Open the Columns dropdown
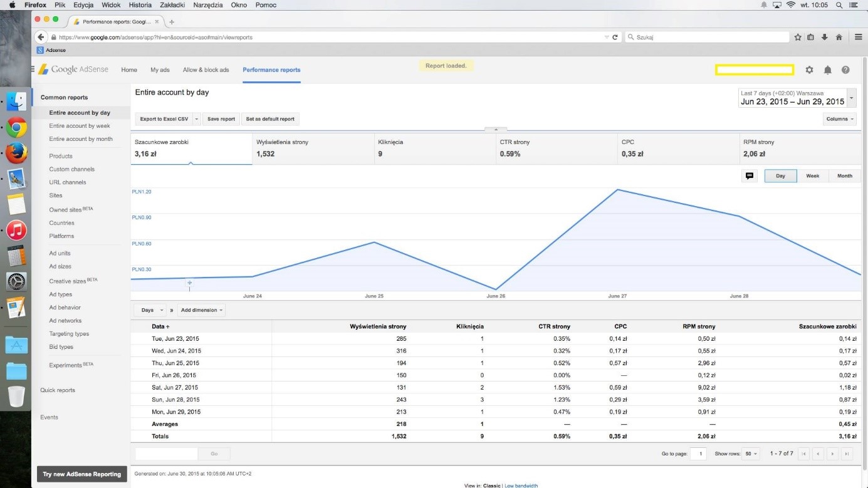868x488 pixels. click(x=839, y=119)
